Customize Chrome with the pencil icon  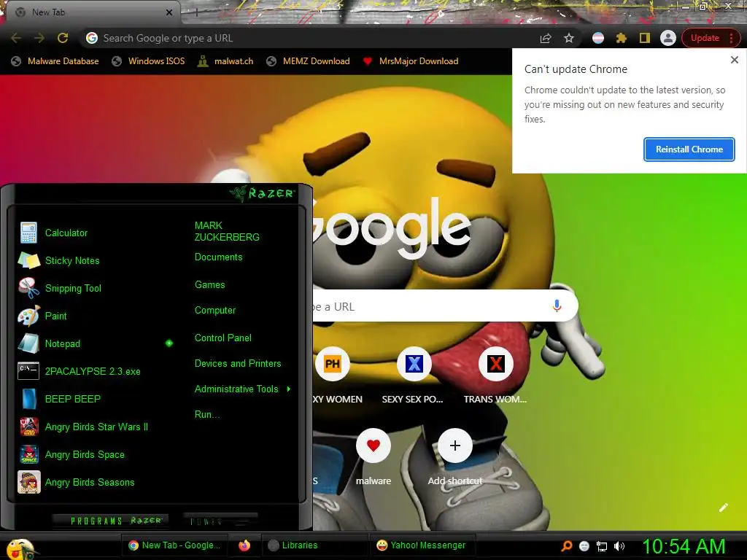click(x=724, y=507)
